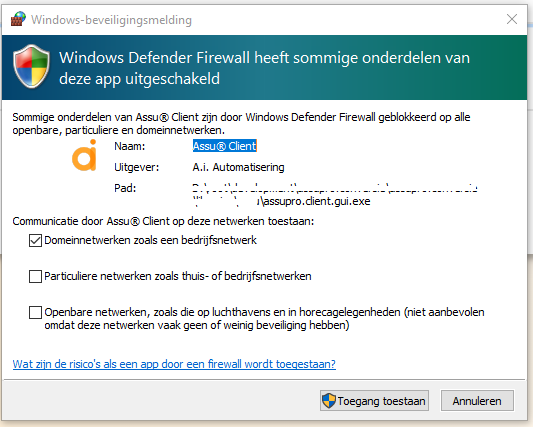Viewport: 533px width, 427px height.
Task: Click the multicolored Windows Defender shield icon
Action: tap(32, 66)
